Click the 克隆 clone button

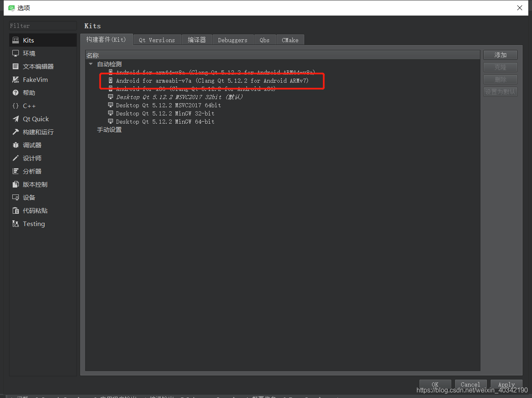500,67
